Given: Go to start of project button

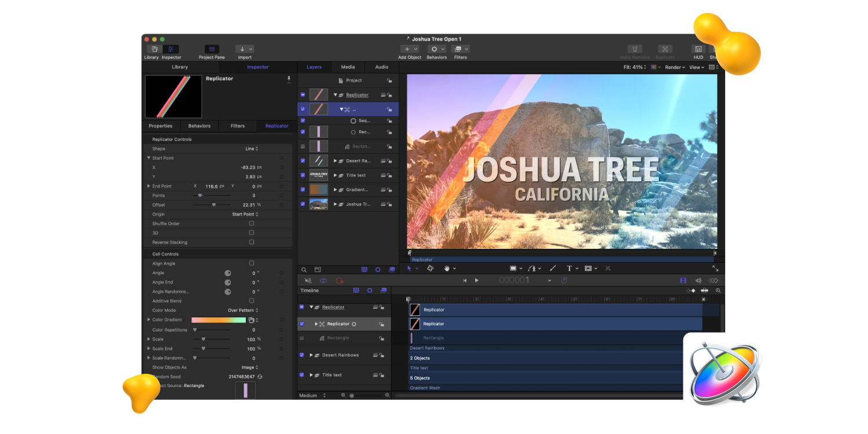Looking at the screenshot, I should coord(465,280).
